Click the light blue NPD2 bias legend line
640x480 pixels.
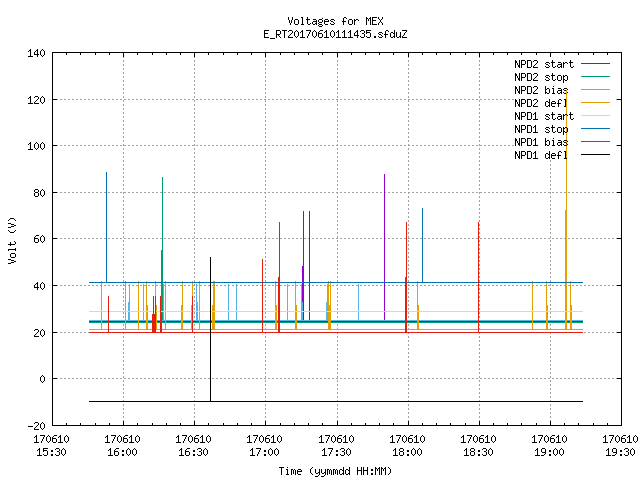(595, 90)
